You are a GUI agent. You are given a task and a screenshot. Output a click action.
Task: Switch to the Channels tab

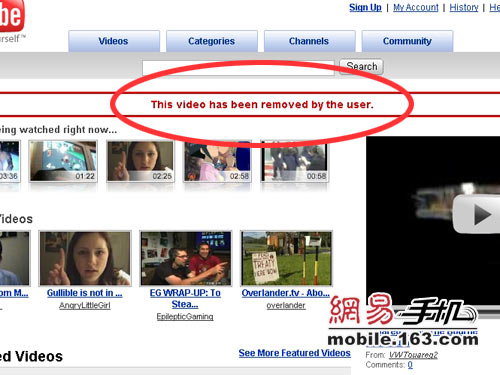(309, 41)
